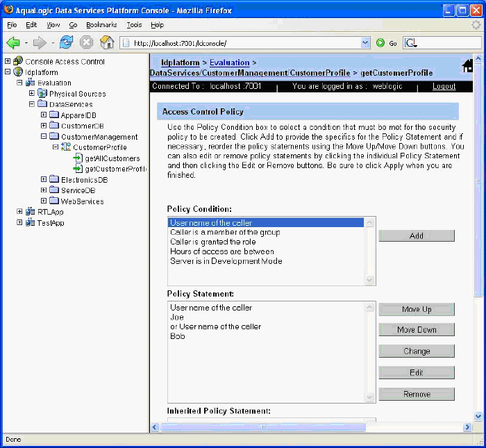Image resolution: width=486 pixels, height=448 pixels.
Task: Click the getAllCustomers function icon
Action: coord(78,158)
